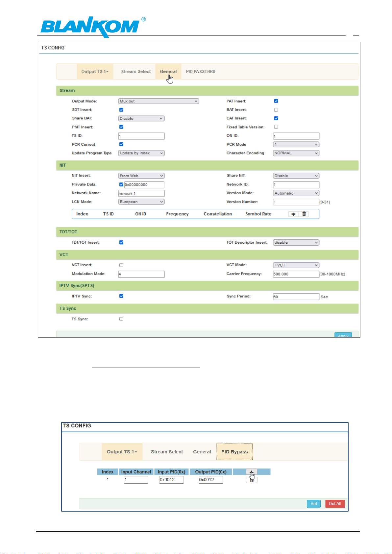The width and height of the screenshot is (392, 554).
Task: Click the Input Channel field in row 1
Action: [136, 480]
